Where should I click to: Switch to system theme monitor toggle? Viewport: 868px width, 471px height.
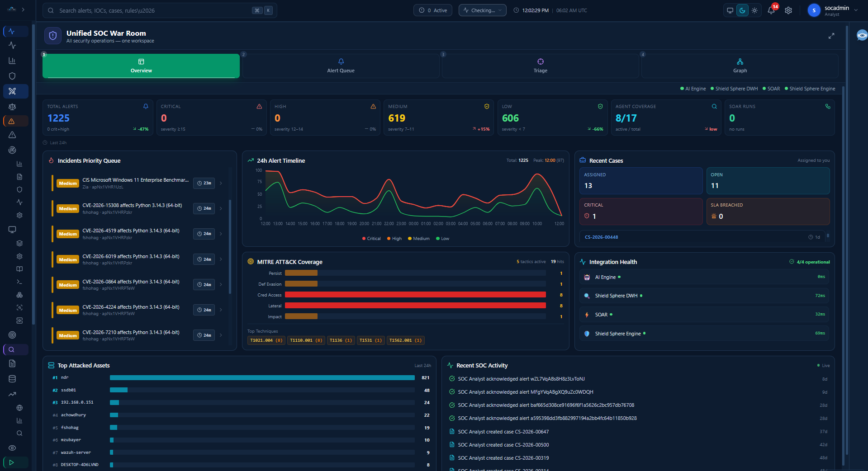pyautogui.click(x=730, y=10)
